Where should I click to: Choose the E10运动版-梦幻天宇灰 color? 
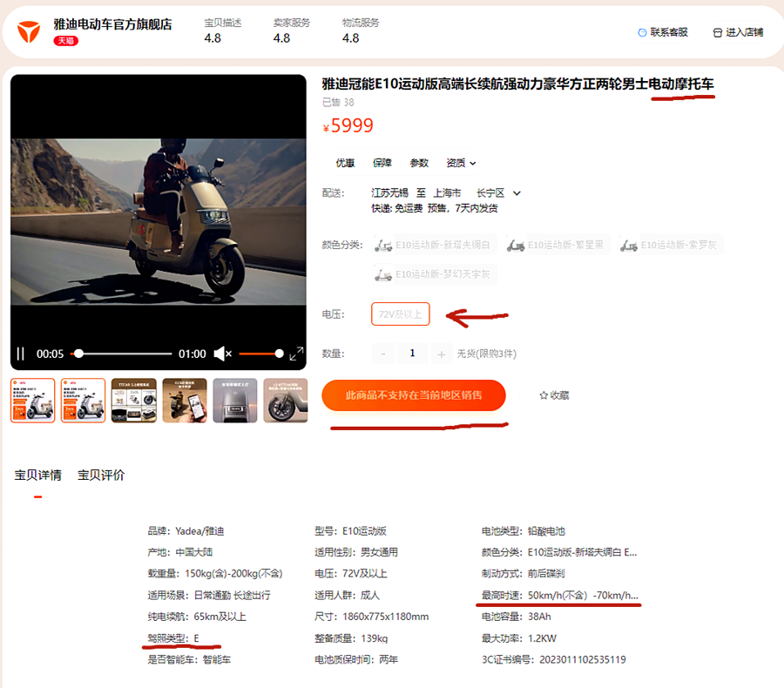tap(435, 274)
